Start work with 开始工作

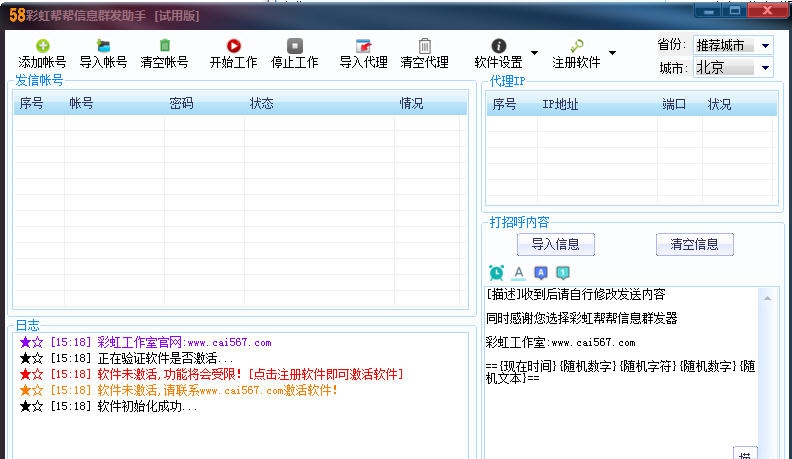pyautogui.click(x=233, y=54)
